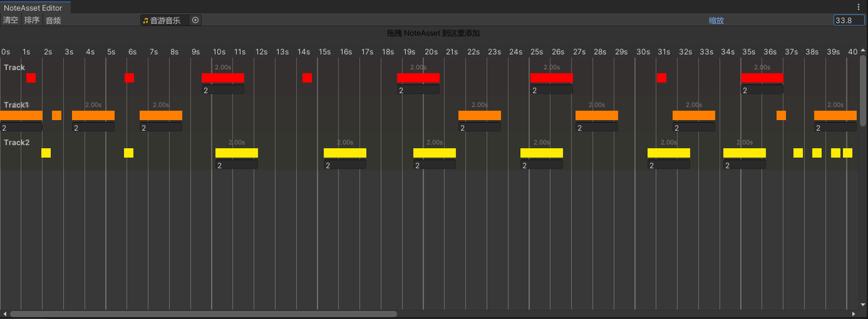Select the short orange note near 37s
868x319 pixels.
pos(781,115)
